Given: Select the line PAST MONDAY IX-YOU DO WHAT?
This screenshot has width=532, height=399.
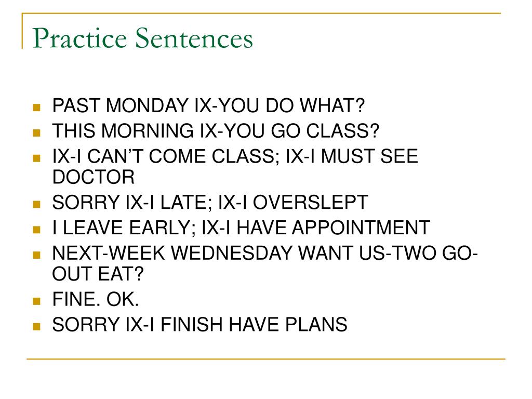Looking at the screenshot, I should [208, 105].
